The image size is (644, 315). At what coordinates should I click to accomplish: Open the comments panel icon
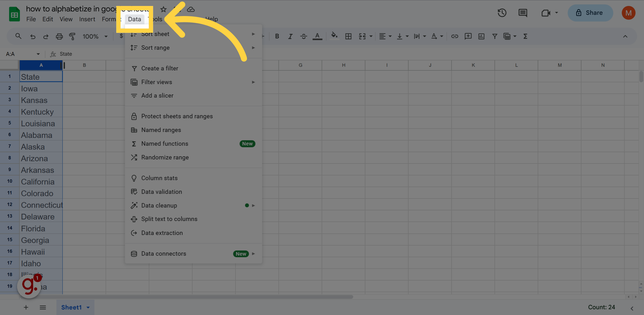coord(523,13)
